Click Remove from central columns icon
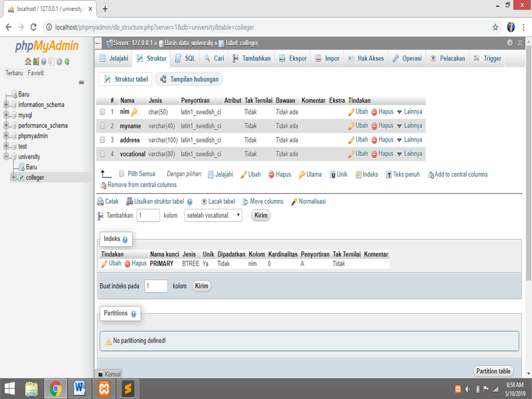The height and width of the screenshot is (399, 532). pyautogui.click(x=104, y=185)
